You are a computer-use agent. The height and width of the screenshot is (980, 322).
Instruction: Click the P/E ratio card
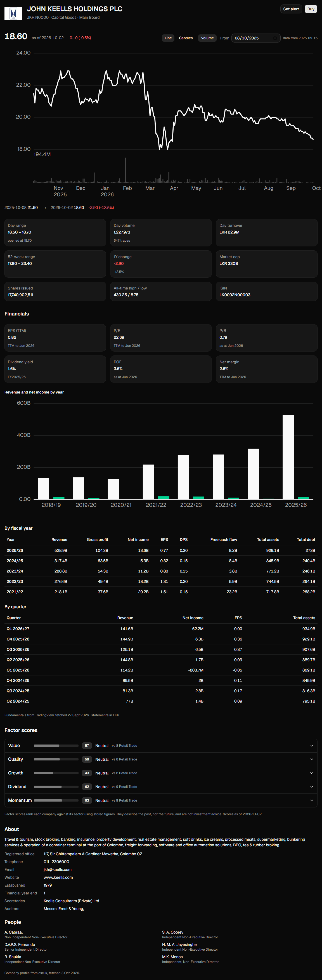(x=161, y=338)
